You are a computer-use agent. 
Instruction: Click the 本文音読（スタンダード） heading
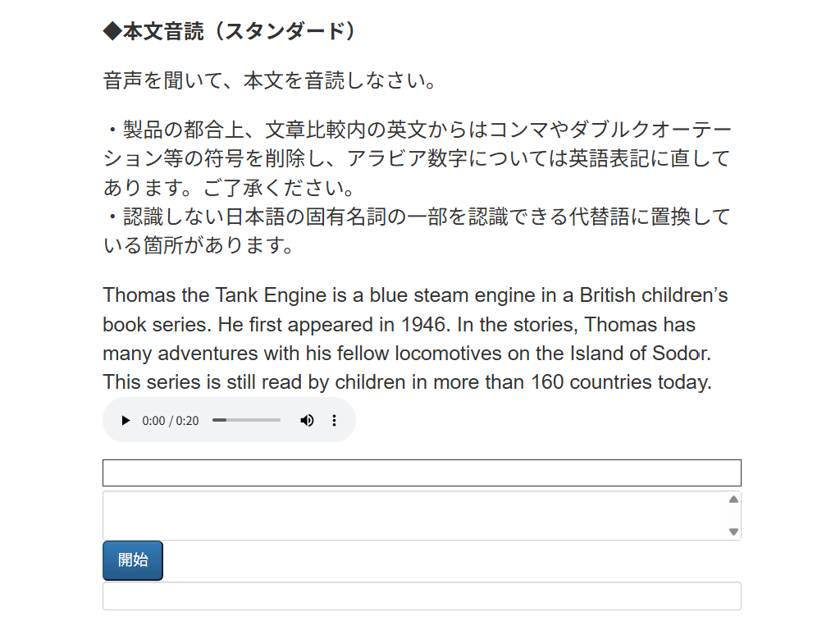(x=240, y=32)
